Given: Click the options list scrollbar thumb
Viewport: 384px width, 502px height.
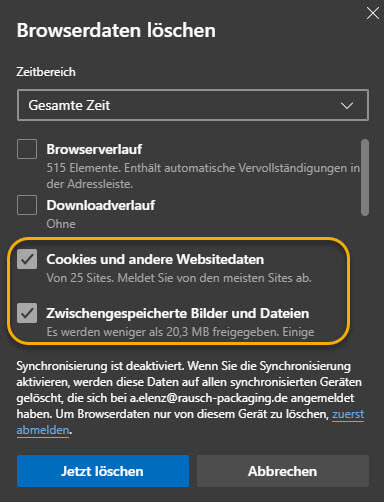Looking at the screenshot, I should coord(365,177).
